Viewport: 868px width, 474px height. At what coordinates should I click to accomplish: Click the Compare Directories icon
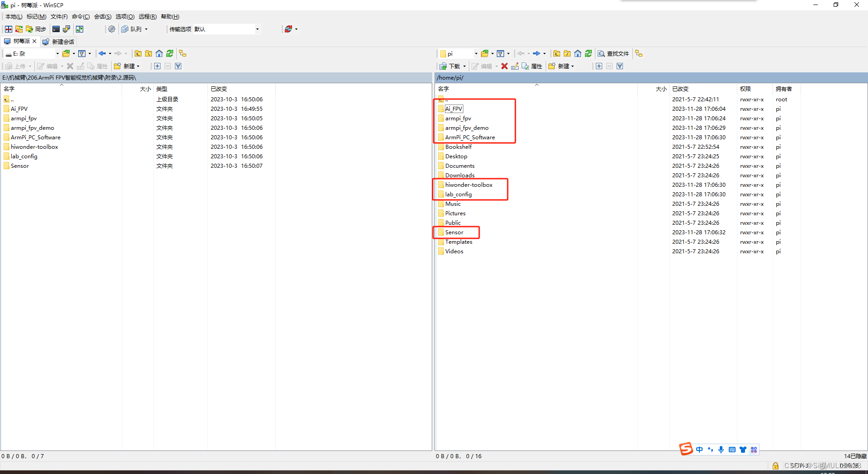[x=9, y=29]
